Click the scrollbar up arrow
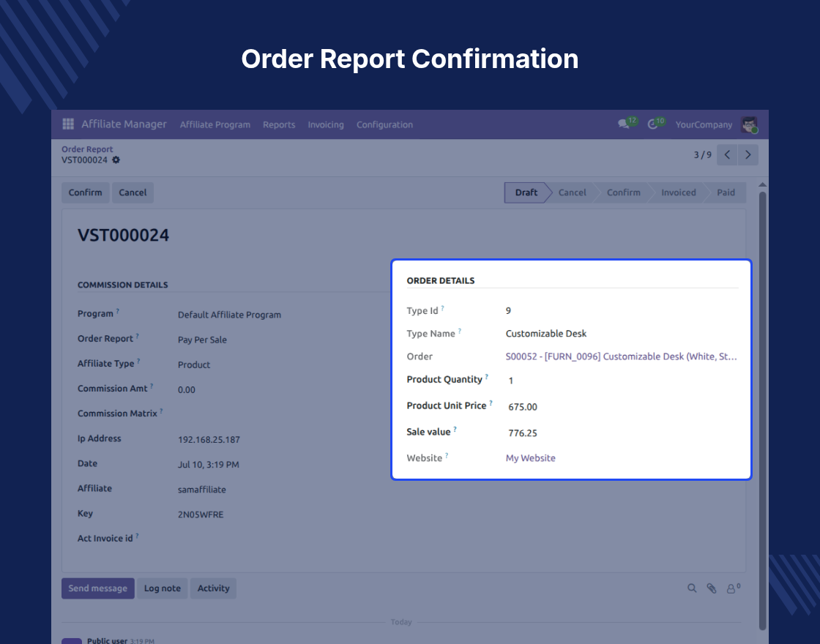Viewport: 820px width, 644px height. point(762,184)
